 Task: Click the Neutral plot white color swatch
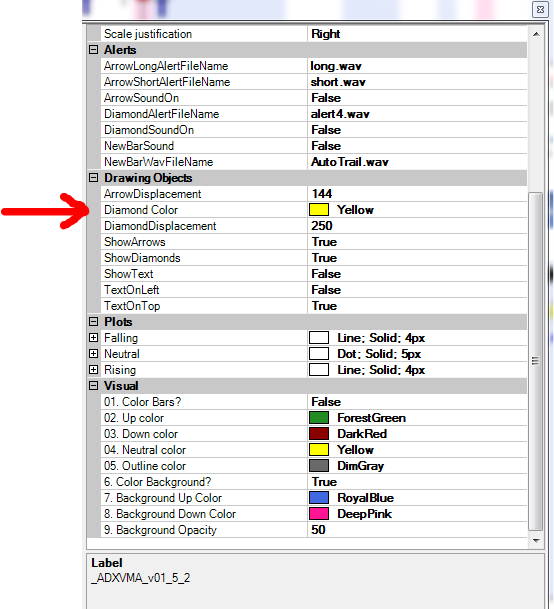pyautogui.click(x=319, y=353)
